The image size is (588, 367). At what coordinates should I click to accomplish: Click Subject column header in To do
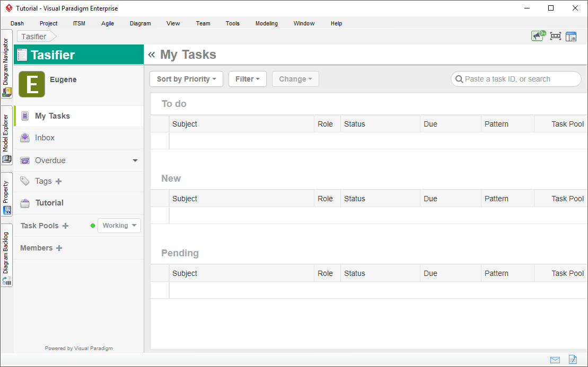coord(241,124)
